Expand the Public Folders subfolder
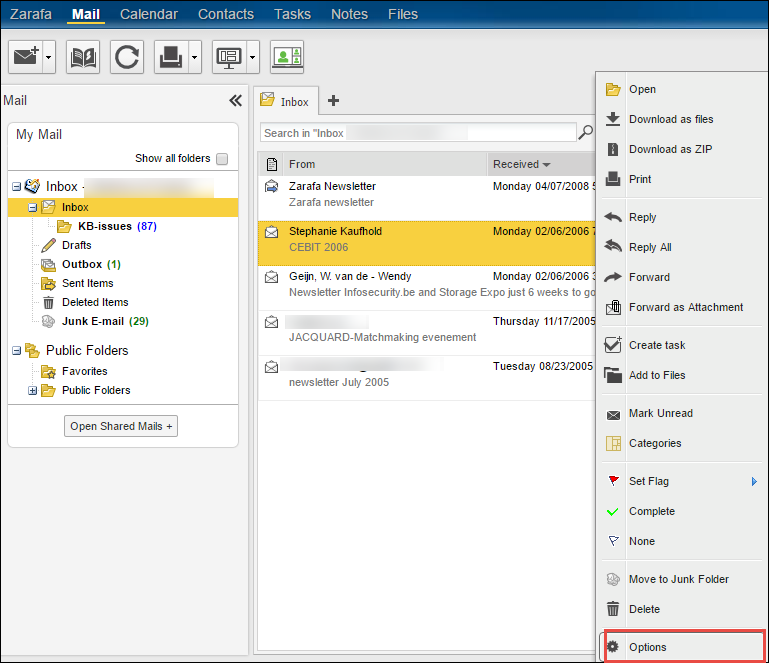 (33, 390)
